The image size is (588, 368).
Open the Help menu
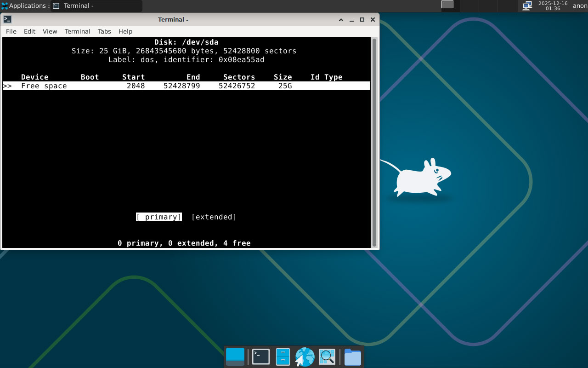125,31
